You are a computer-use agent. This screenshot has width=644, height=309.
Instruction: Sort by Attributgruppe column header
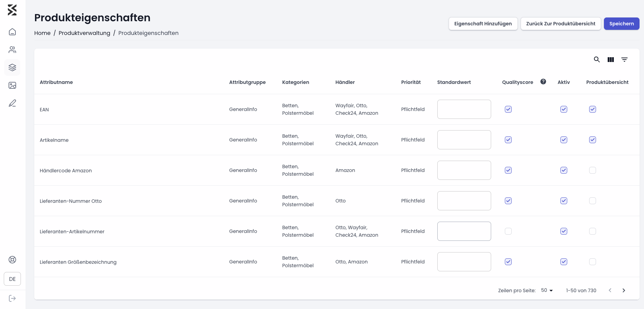coord(247,82)
